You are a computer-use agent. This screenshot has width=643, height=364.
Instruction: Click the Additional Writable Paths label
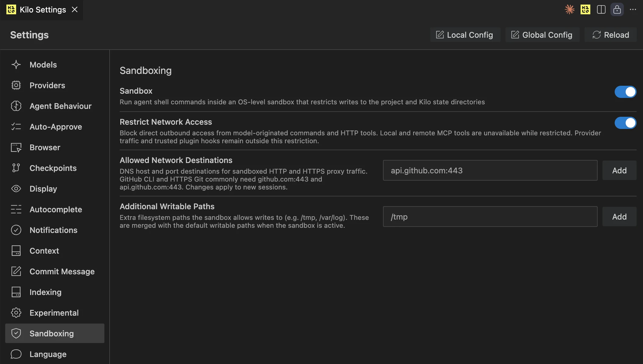point(167,206)
